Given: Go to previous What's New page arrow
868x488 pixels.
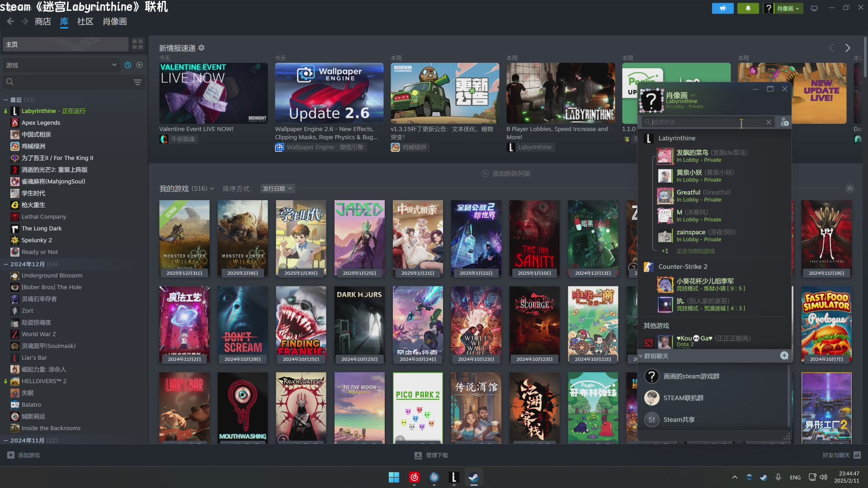Looking at the screenshot, I should pos(831,48).
